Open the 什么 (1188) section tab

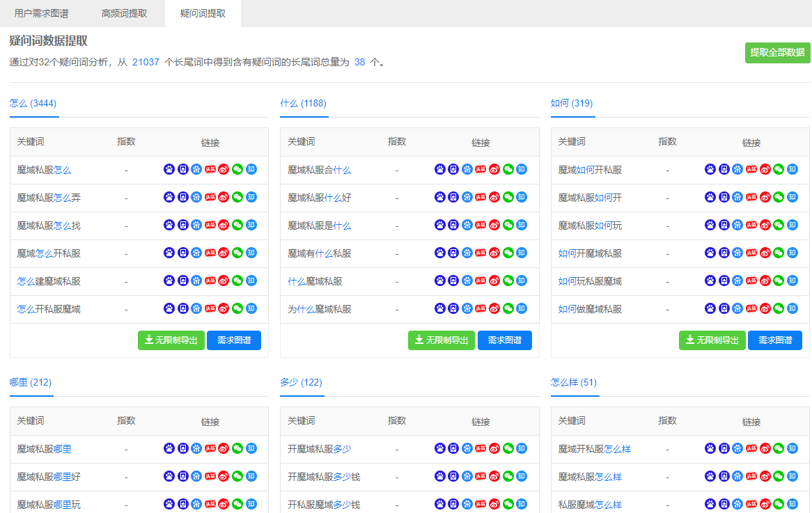304,104
